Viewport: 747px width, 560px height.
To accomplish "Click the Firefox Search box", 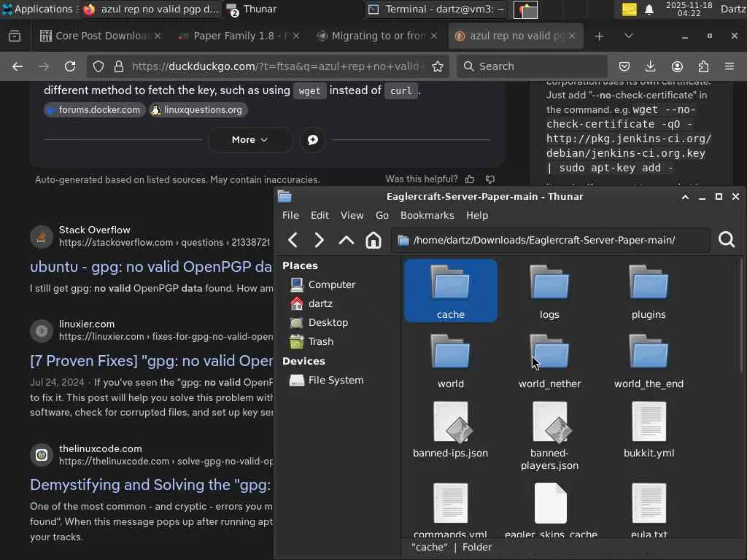I will tap(532, 66).
